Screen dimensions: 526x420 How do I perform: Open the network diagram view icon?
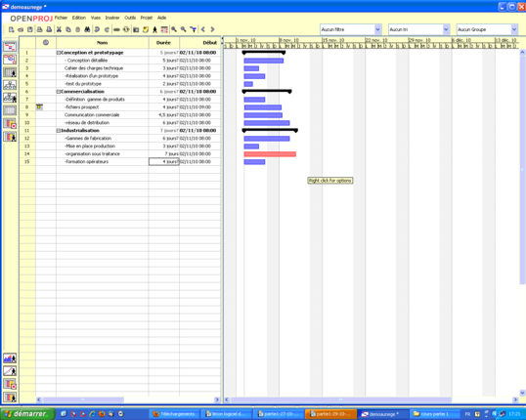[10, 60]
